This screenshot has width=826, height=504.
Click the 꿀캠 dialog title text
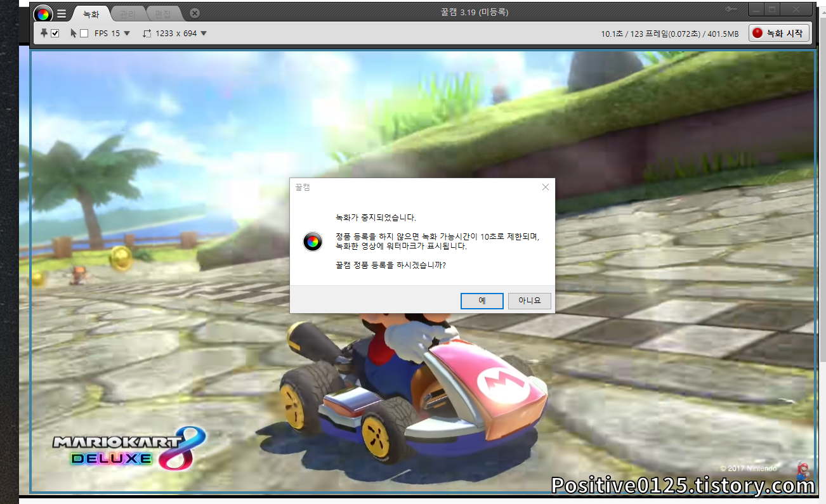point(303,187)
